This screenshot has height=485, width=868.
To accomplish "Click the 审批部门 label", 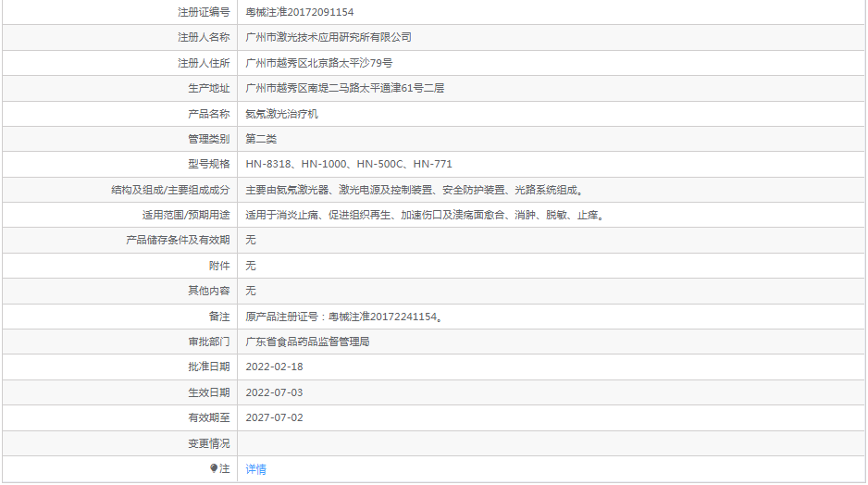I will click(x=209, y=342).
